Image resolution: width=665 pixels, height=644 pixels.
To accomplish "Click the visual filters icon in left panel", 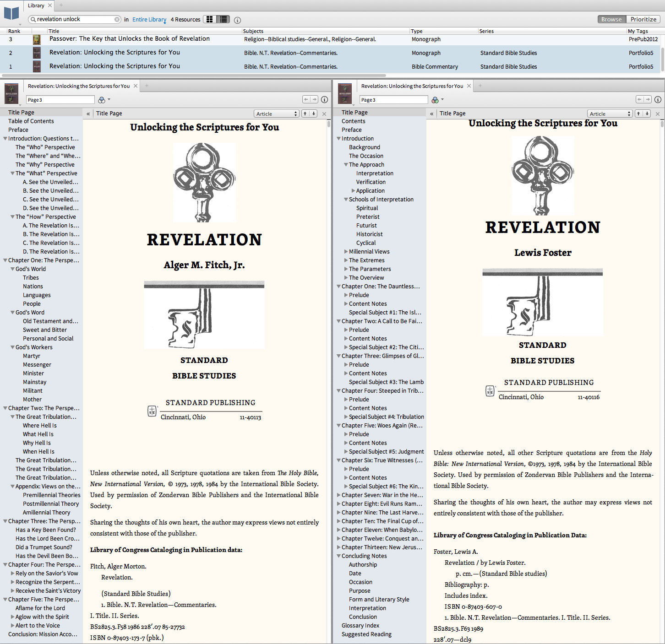I will point(103,100).
